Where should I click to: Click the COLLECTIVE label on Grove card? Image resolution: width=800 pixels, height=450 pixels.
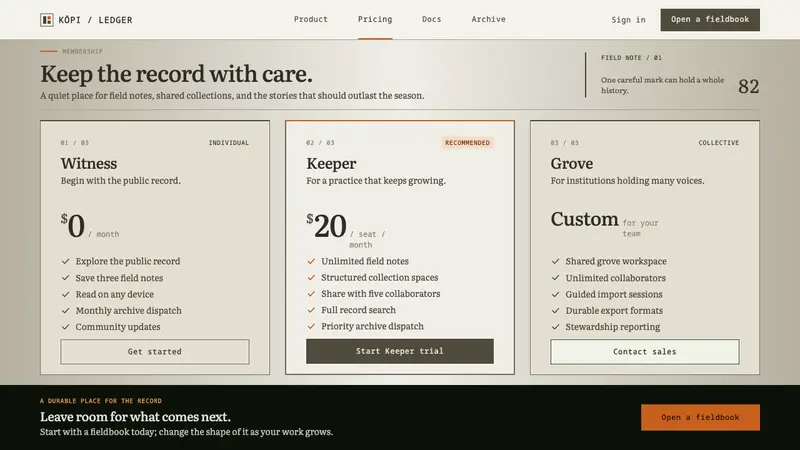(719, 142)
